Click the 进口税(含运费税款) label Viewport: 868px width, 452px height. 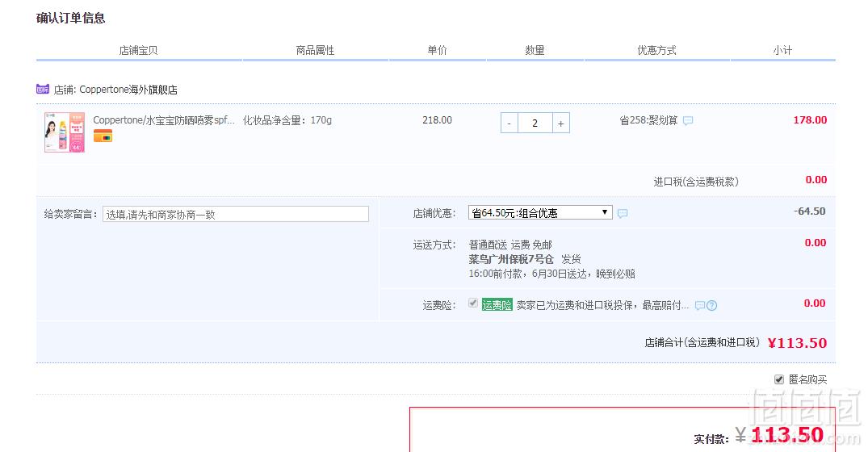[x=696, y=182]
